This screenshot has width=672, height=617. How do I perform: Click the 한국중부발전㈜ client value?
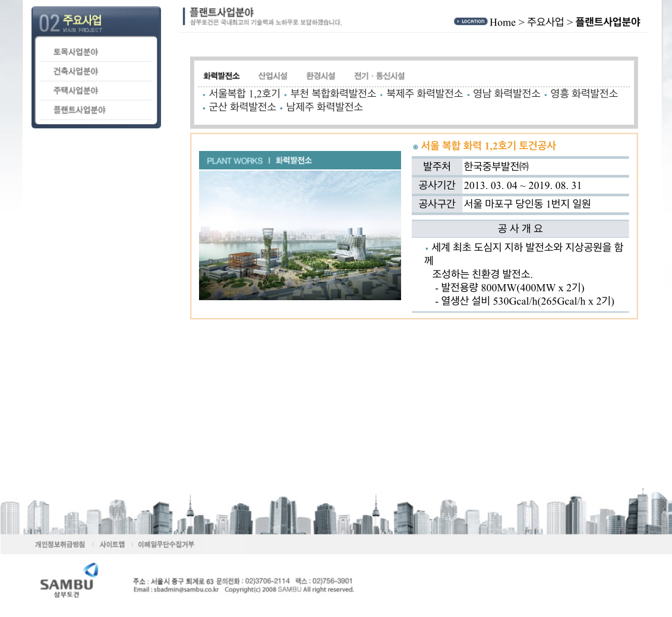click(x=496, y=166)
